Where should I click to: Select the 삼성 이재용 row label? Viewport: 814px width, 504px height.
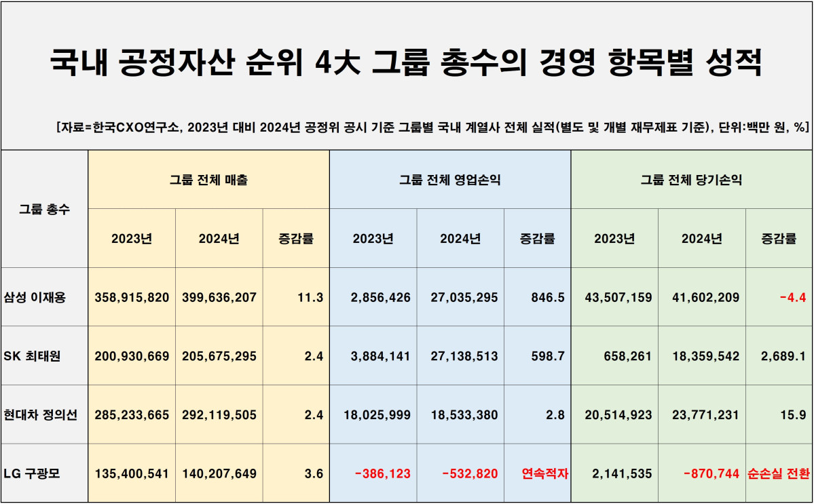point(35,297)
